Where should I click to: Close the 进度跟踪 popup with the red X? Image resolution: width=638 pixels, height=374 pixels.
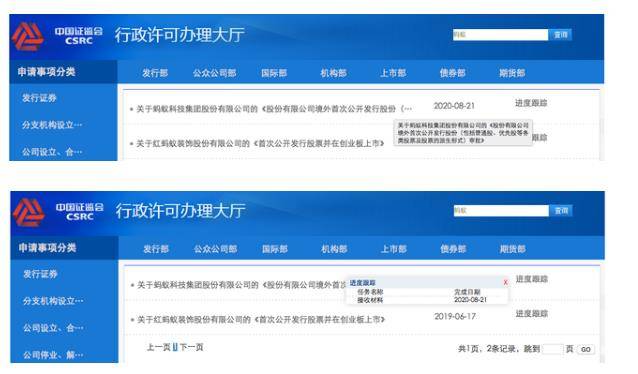505,282
